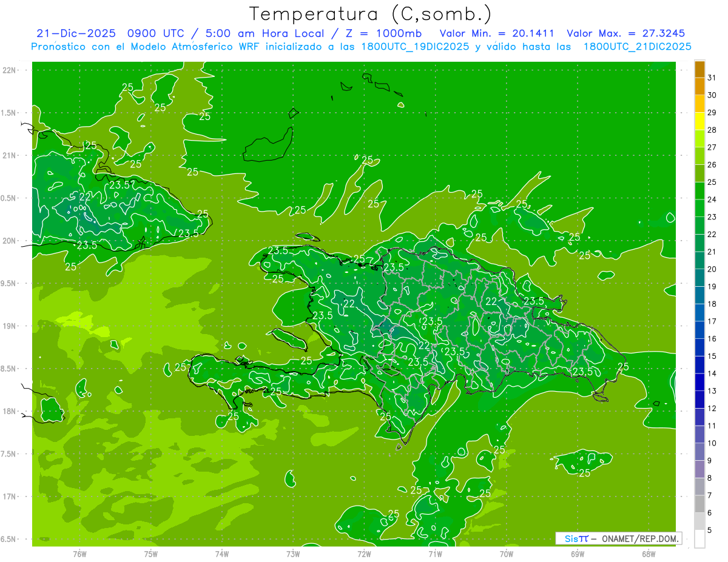Select the '21-Dic-2025' date text
728x562 pixels.
click(75, 33)
